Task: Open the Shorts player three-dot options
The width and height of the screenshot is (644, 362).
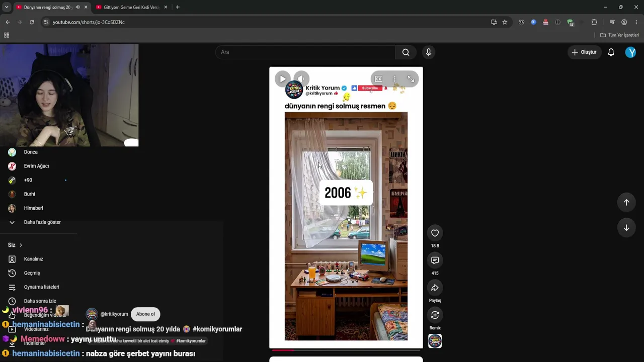Action: tap(395, 79)
